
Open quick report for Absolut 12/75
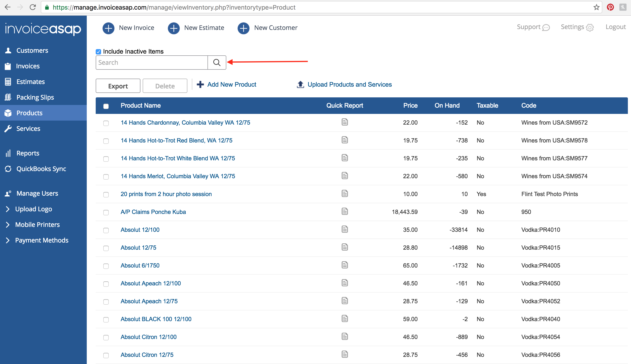click(x=345, y=247)
